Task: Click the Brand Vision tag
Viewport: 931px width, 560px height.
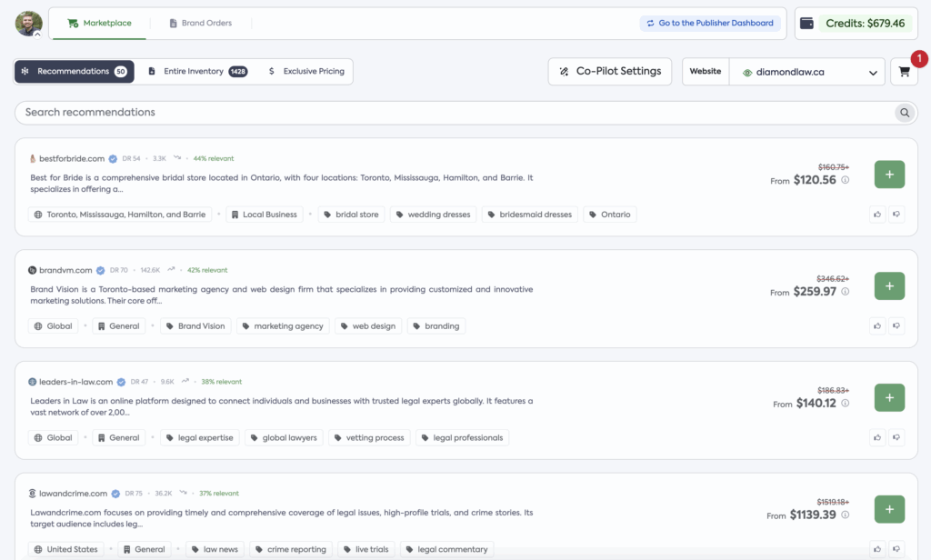Action: 195,326
